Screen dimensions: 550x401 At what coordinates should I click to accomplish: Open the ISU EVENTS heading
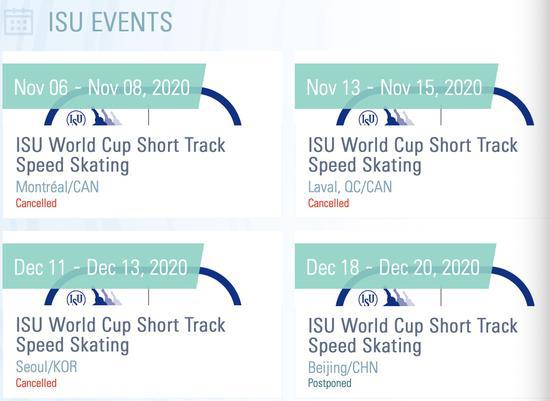tap(110, 22)
